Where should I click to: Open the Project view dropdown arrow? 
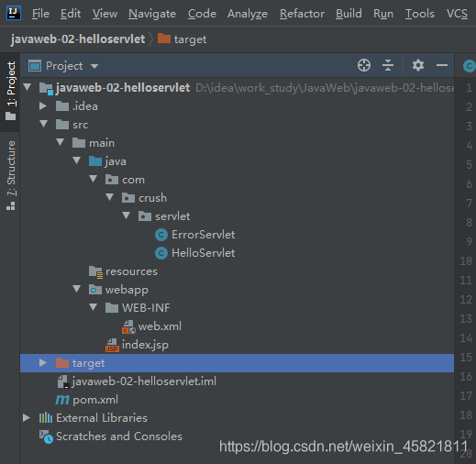pos(94,66)
